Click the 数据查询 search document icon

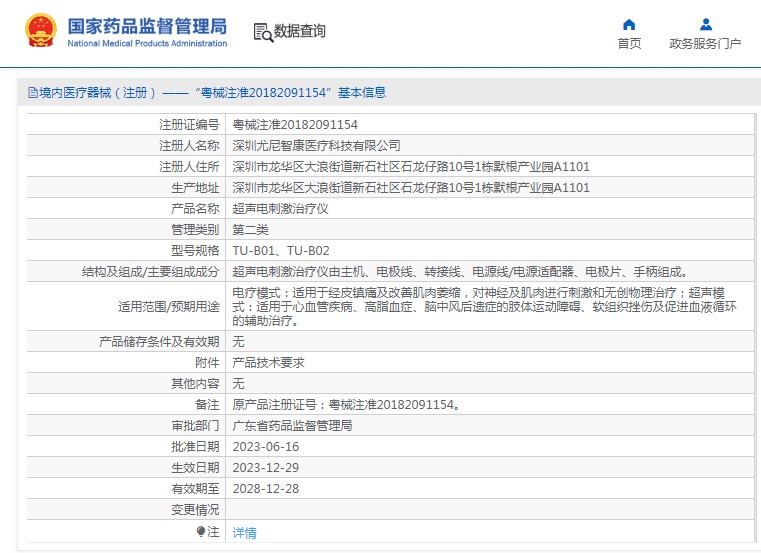click(264, 33)
